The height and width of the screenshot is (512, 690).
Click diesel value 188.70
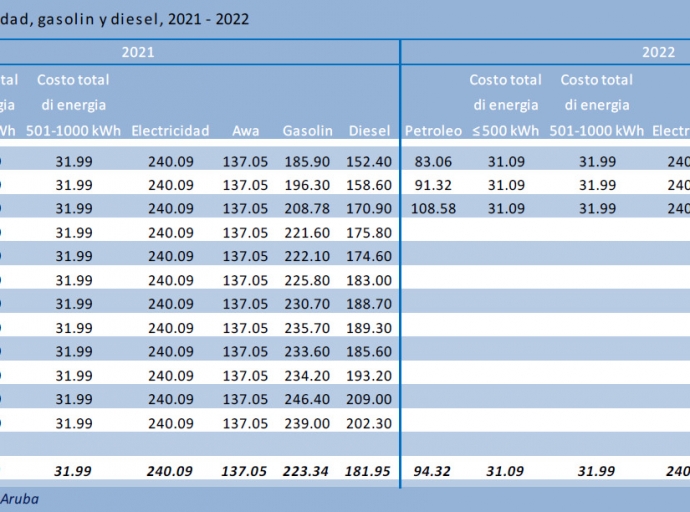tap(369, 304)
